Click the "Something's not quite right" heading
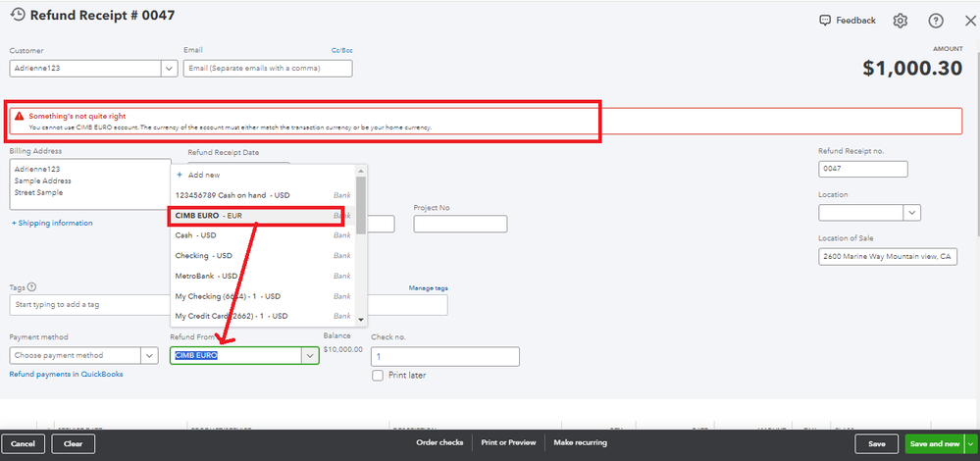 (x=77, y=116)
